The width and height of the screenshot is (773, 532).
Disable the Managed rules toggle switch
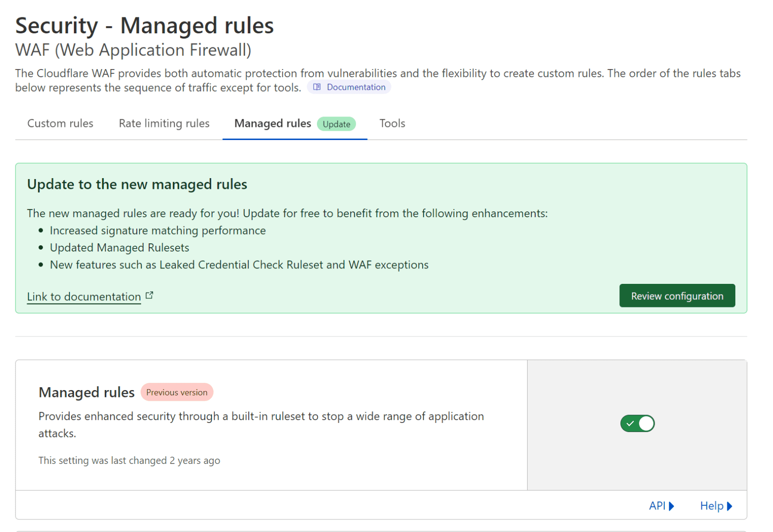[x=637, y=423]
